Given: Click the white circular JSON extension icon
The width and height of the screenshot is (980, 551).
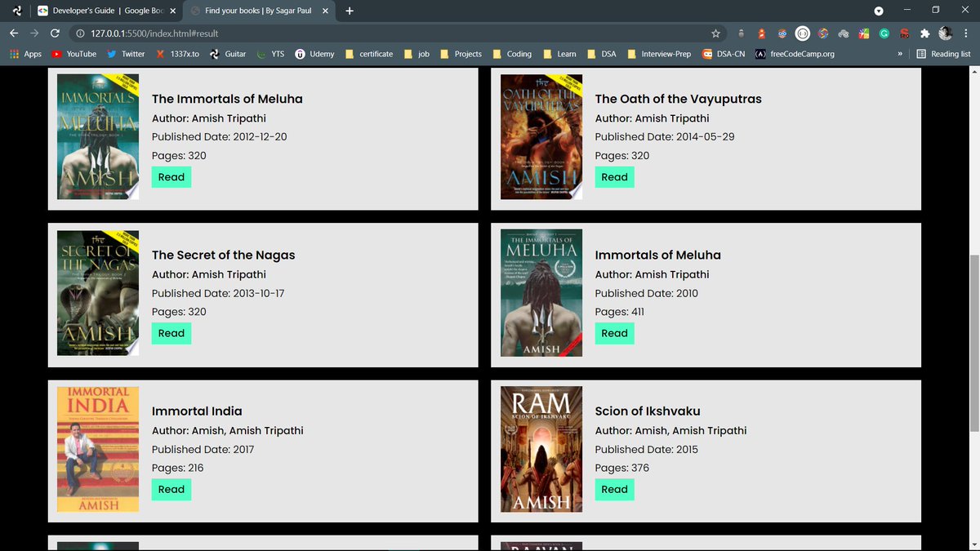Looking at the screenshot, I should pyautogui.click(x=803, y=33).
